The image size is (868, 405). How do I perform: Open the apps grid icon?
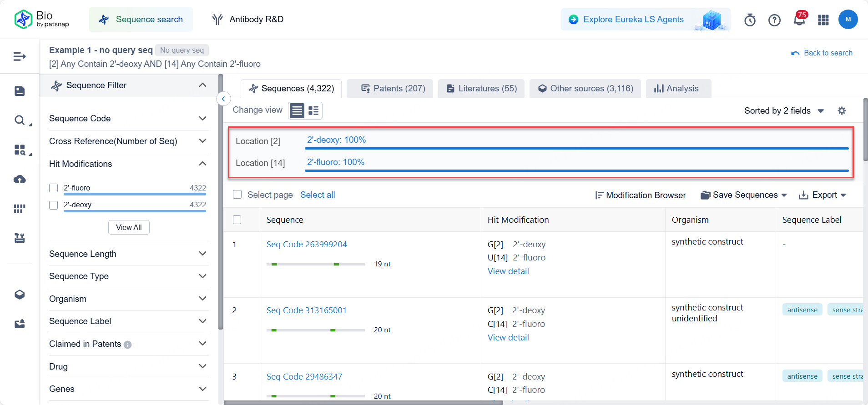823,20
